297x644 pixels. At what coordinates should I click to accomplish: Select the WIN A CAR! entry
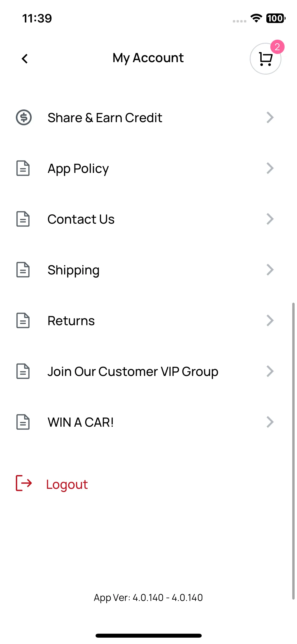point(145,422)
